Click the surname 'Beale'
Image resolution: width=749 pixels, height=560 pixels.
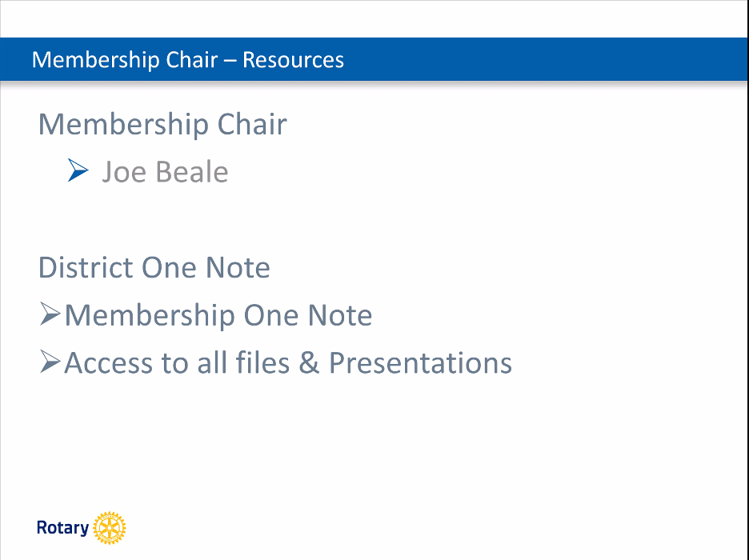(x=192, y=172)
